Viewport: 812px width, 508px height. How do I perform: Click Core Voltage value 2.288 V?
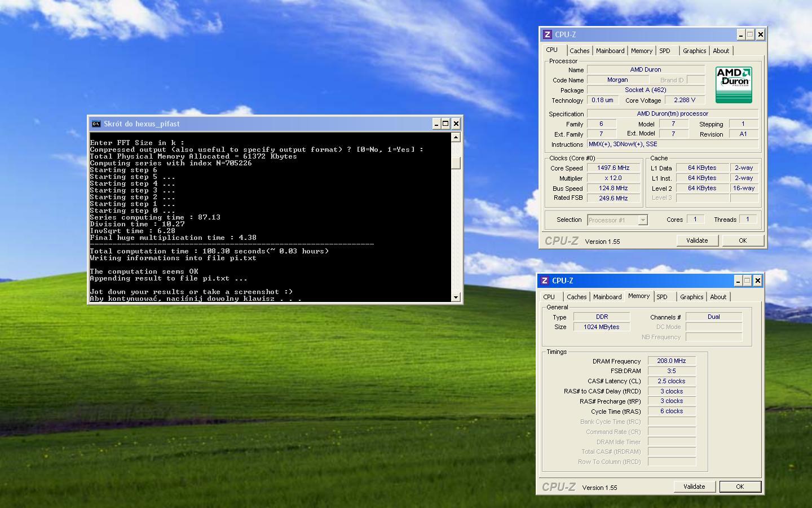point(685,100)
